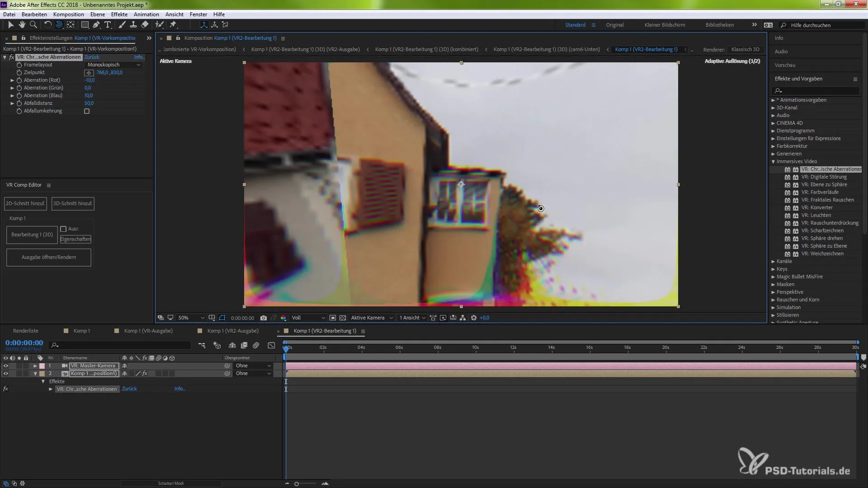
Task: Select the Hand tool
Action: [x=22, y=25]
